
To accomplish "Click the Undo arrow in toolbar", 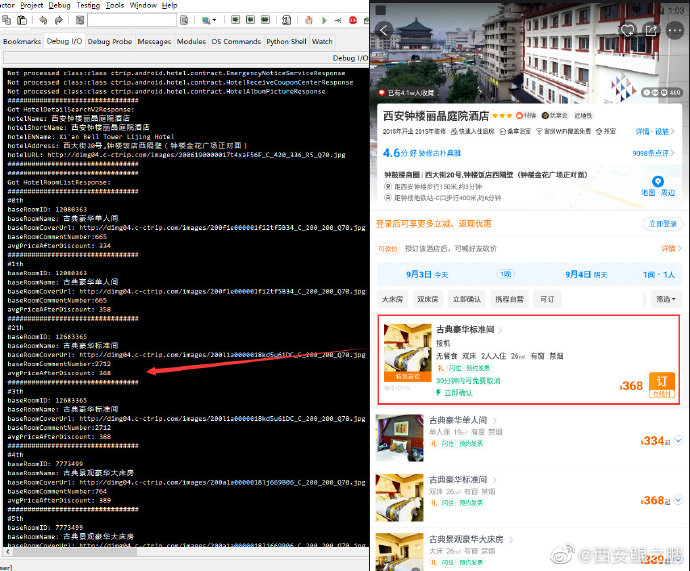I will click(43, 20).
